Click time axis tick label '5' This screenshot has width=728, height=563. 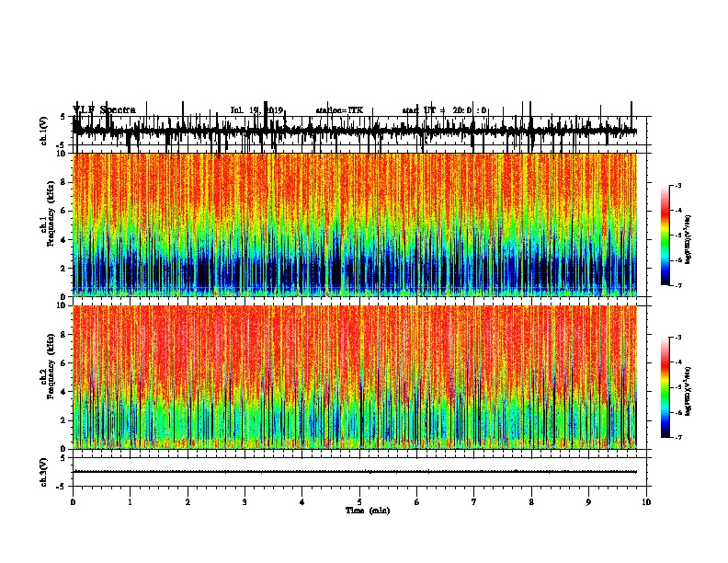coord(359,502)
